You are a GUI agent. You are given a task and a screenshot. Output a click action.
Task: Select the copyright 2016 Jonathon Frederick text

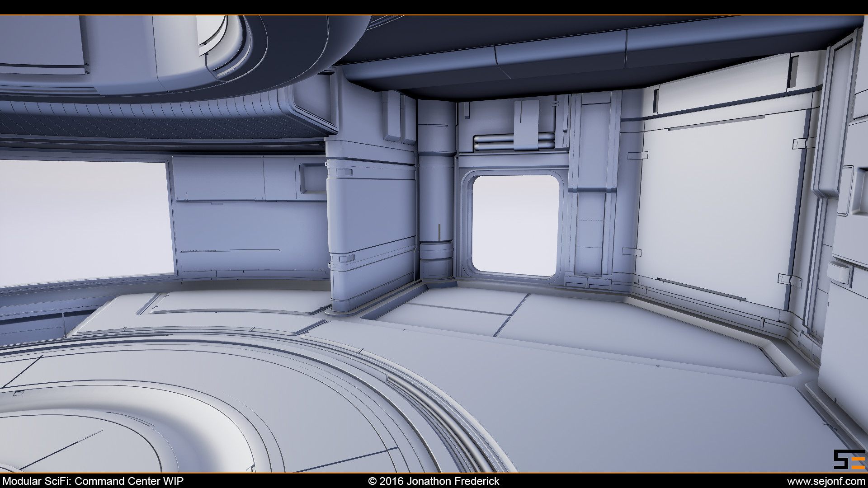[433, 482]
